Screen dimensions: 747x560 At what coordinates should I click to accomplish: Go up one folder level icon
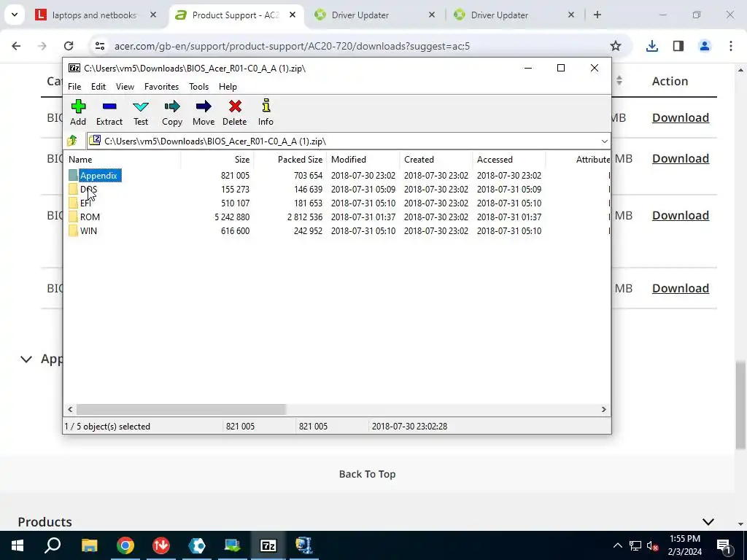(72, 141)
